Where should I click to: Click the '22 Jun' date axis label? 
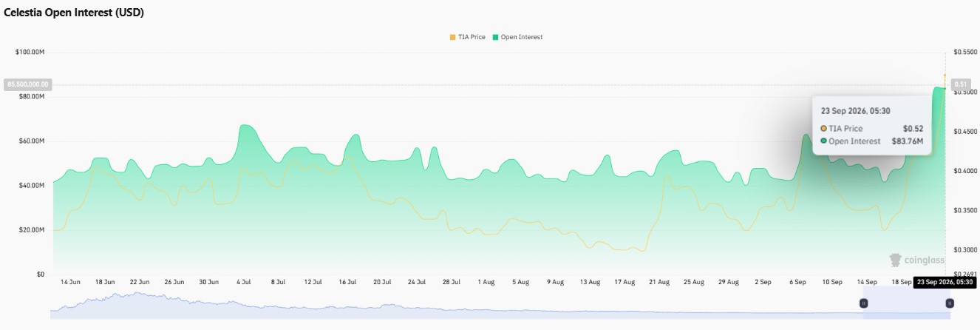139,282
